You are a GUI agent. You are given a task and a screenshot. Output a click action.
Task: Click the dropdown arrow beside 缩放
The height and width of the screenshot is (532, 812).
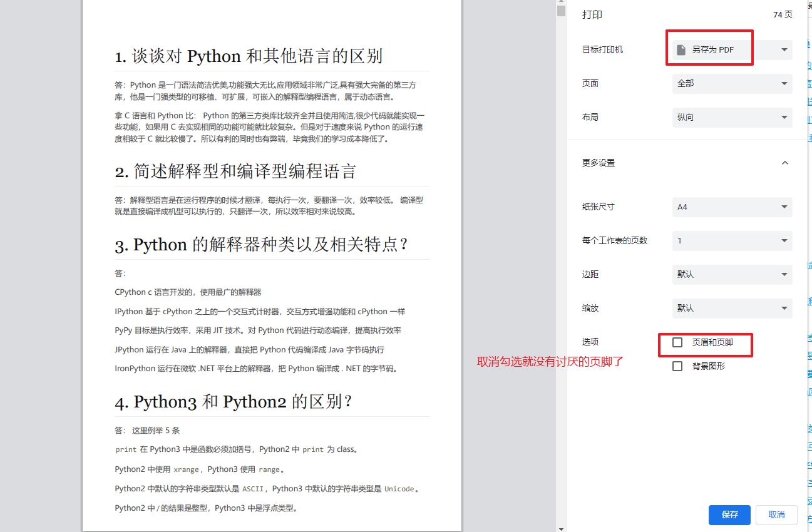[784, 308]
